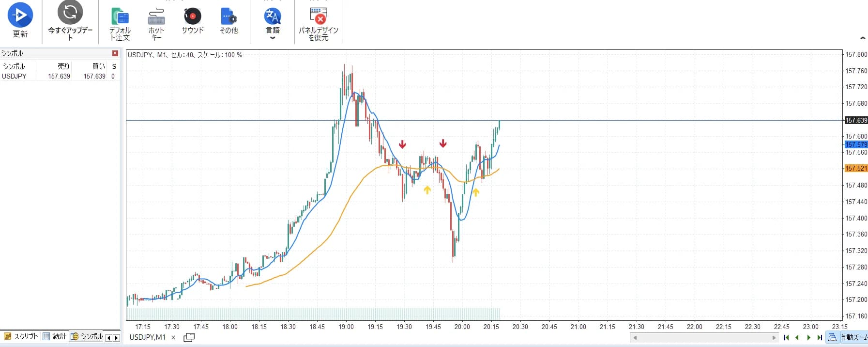
Task: Close the USDJPY,M1 chart tab
Action: (173, 337)
